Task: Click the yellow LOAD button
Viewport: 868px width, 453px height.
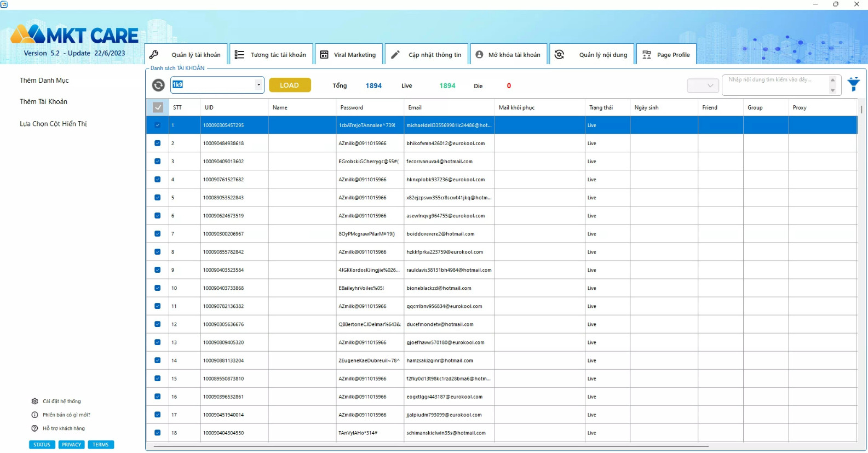Action: 289,85
